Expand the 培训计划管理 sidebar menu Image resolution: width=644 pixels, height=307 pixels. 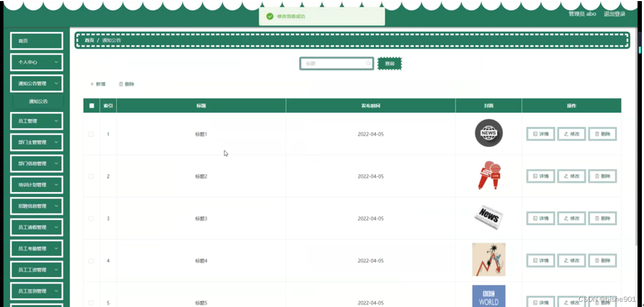point(37,185)
